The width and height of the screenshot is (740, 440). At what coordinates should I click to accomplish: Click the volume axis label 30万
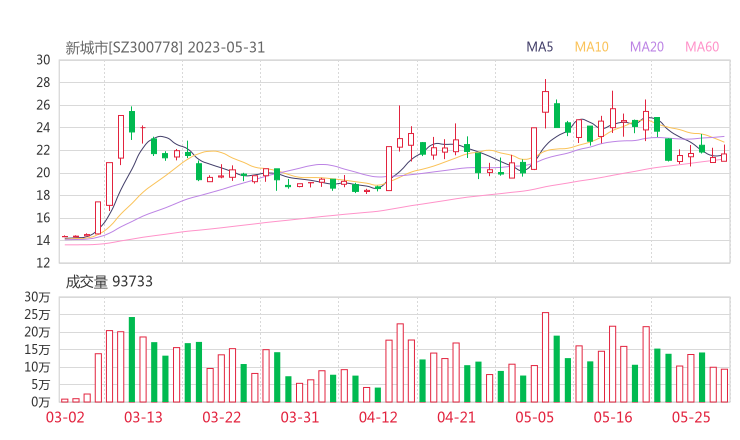point(37,297)
